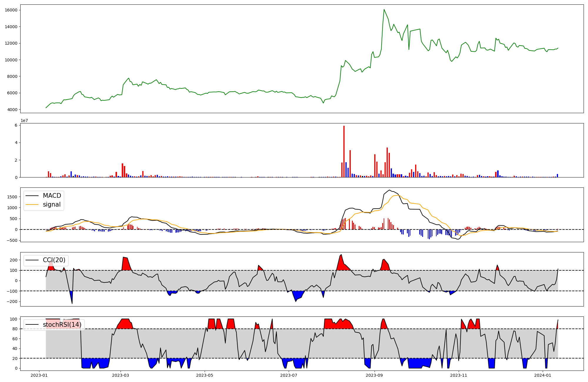
Task: Click the 1500 MACD axis tick label
Action: tap(12, 197)
